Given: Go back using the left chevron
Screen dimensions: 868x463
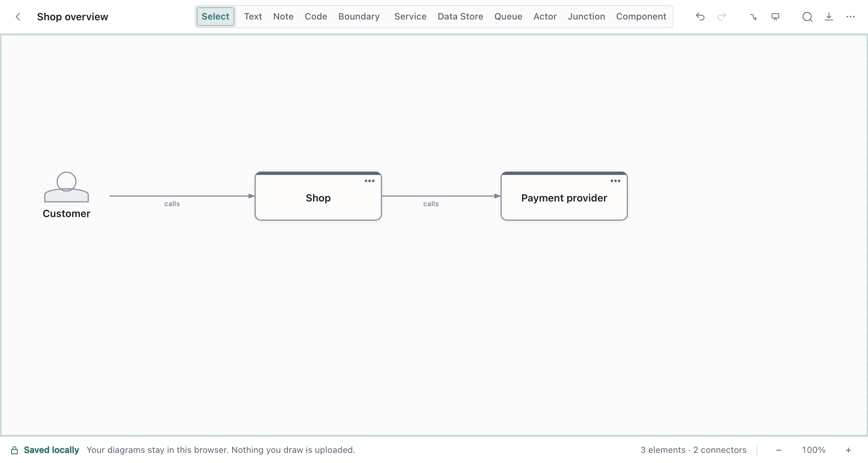Looking at the screenshot, I should click(18, 17).
